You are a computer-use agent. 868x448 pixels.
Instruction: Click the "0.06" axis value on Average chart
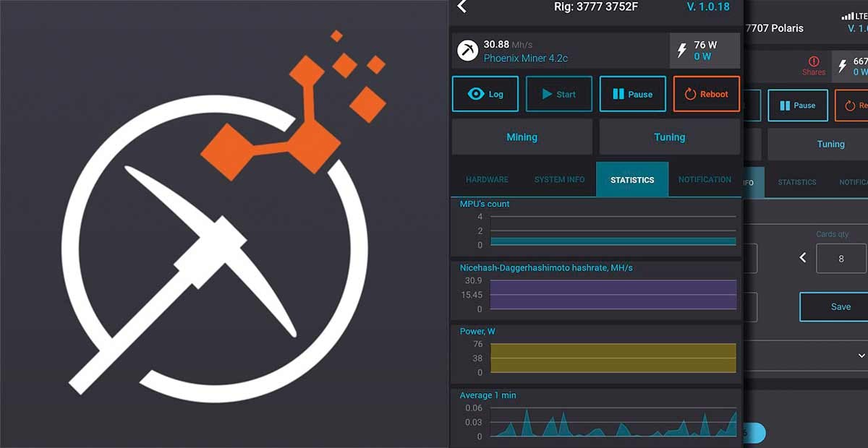tap(474, 408)
